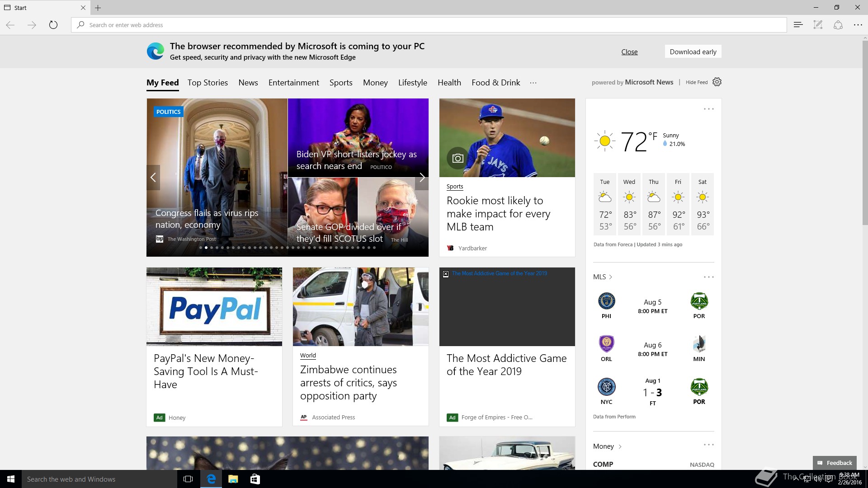Select Friday forecast in weather card

[678, 204]
